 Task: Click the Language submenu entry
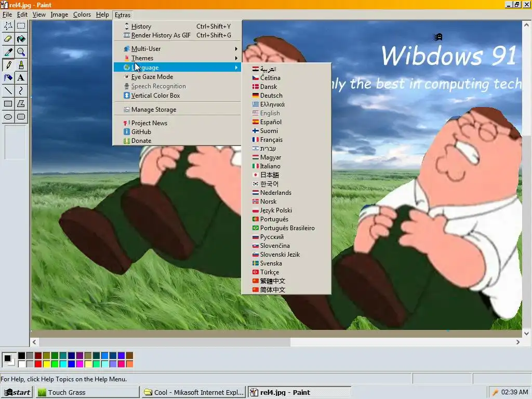click(177, 68)
